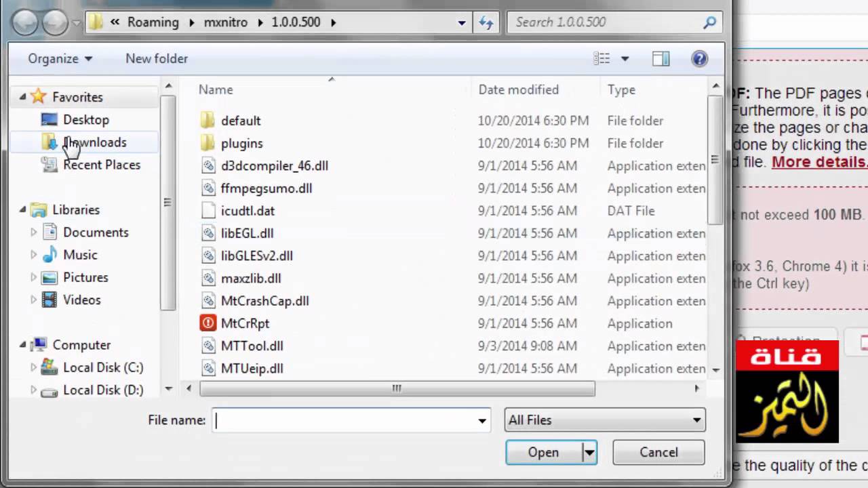Click the MtCrashCap.dll file icon
Screen dimensions: 868x488
(208, 300)
